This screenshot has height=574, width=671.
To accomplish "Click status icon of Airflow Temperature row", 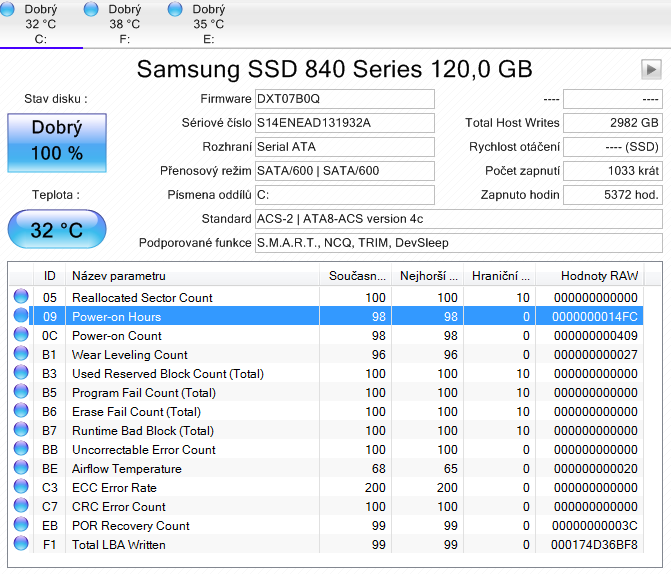I will pyautogui.click(x=21, y=467).
